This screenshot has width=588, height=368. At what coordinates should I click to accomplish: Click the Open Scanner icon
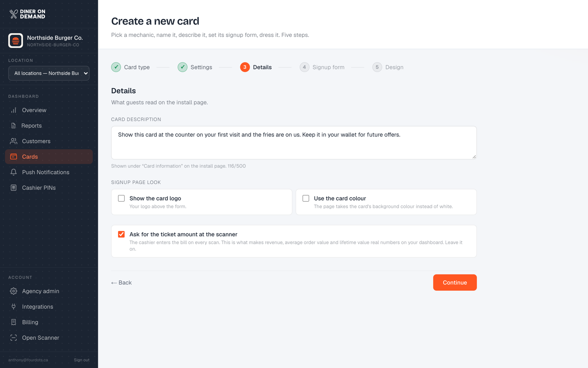pyautogui.click(x=13, y=338)
